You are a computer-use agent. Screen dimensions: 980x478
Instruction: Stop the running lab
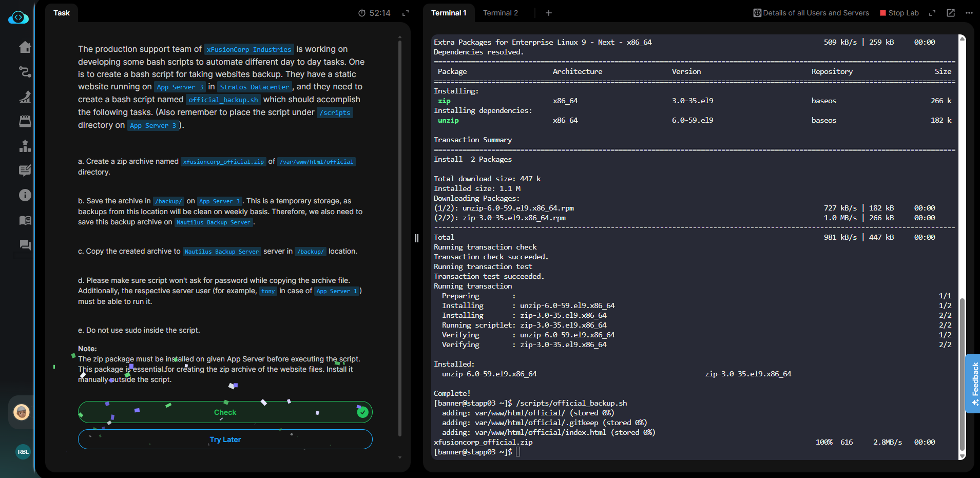(x=899, y=13)
